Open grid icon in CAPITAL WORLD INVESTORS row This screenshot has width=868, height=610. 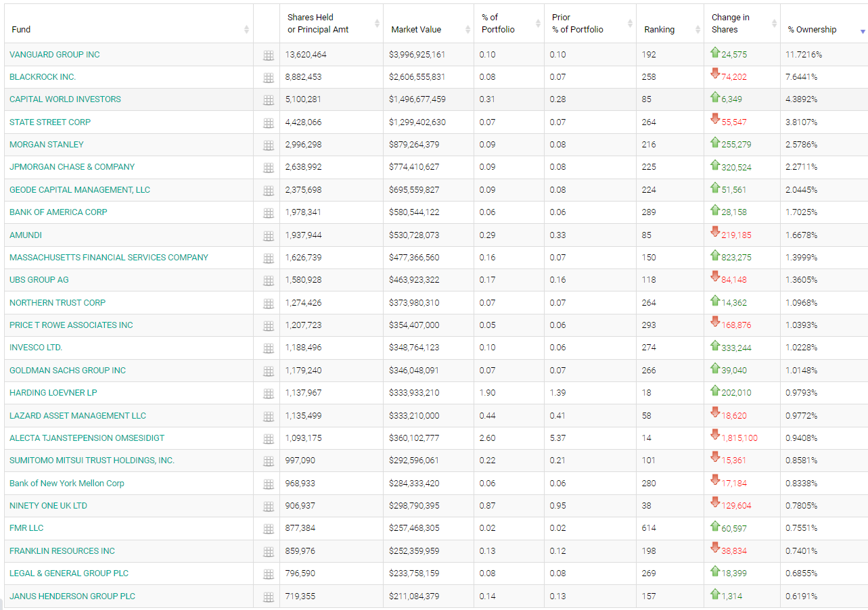268,100
